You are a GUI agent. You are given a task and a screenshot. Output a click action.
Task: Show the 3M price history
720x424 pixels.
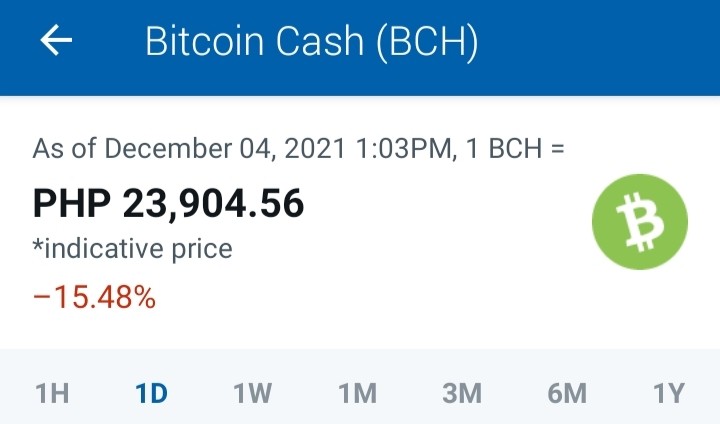[462, 394]
